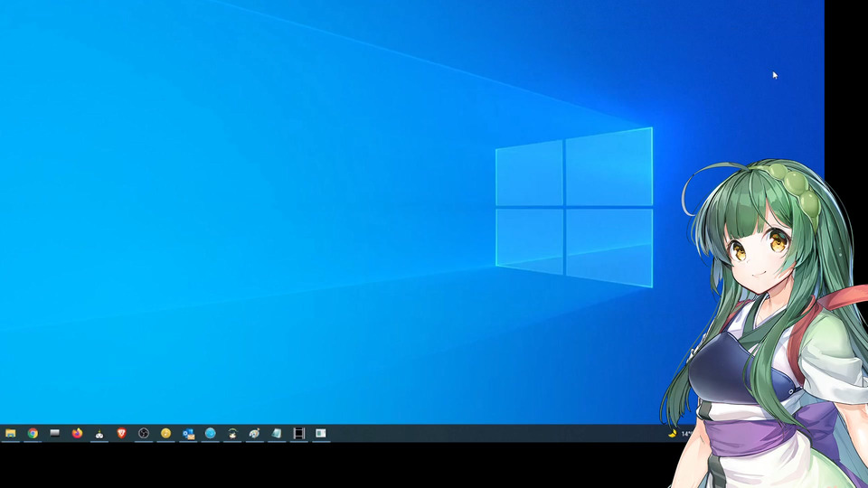The width and height of the screenshot is (868, 488).
Task: Open the film strip video app icon
Action: [x=299, y=433]
